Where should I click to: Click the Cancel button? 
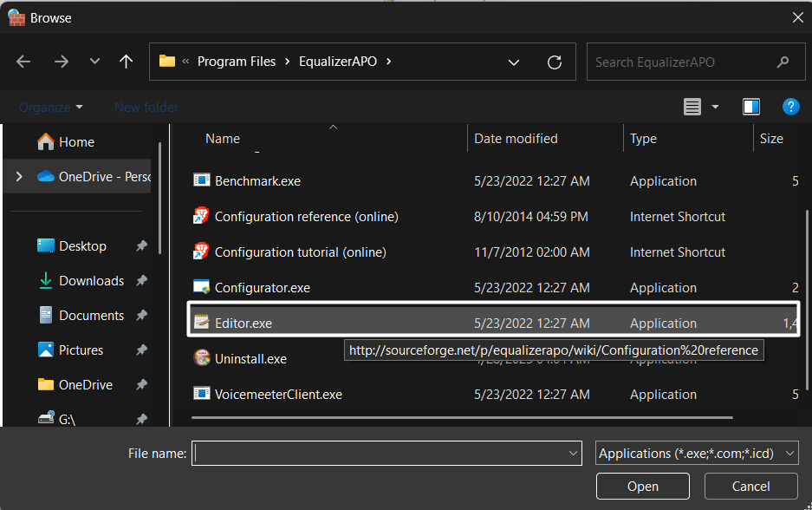750,487
